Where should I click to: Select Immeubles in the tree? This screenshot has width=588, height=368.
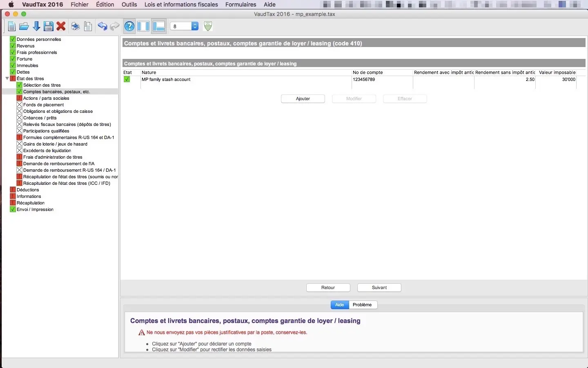pos(27,65)
